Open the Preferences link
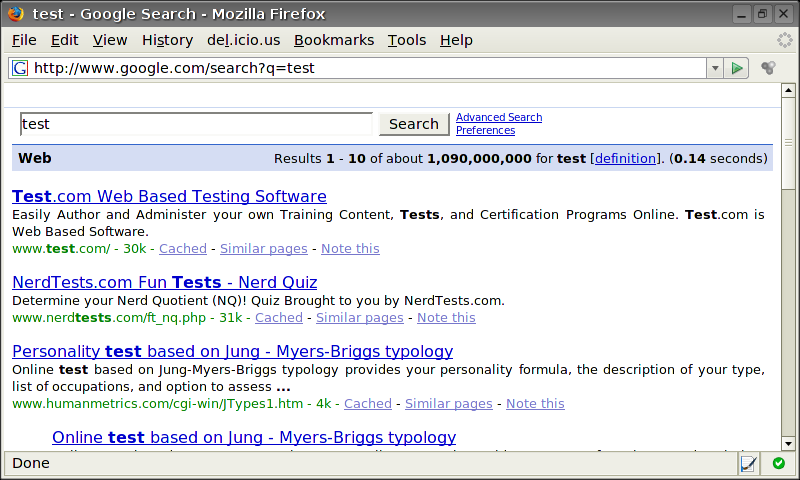The width and height of the screenshot is (800, 480). coord(485,131)
